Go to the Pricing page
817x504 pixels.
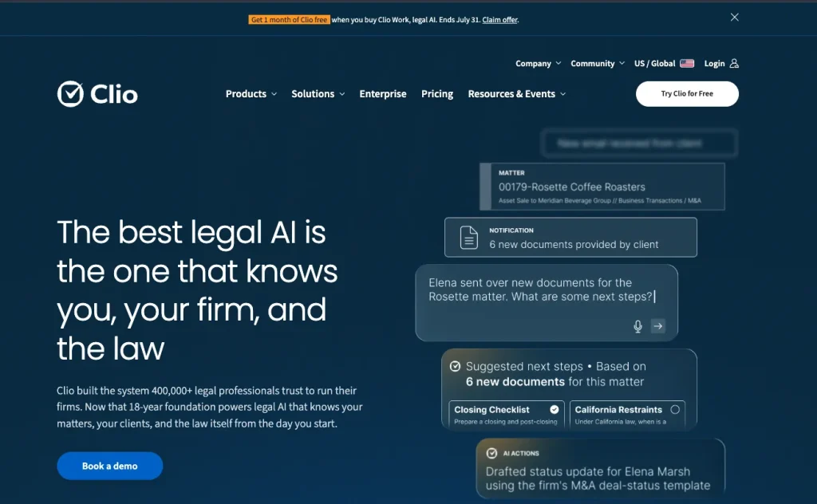point(437,94)
